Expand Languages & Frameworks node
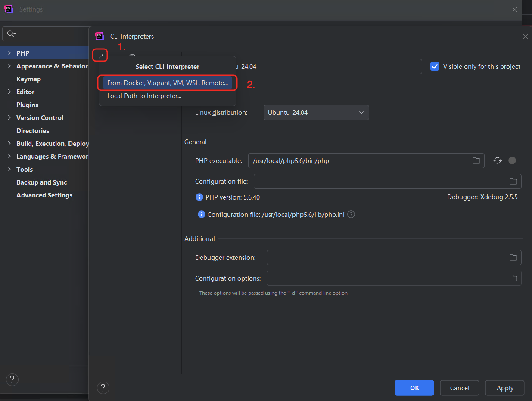Screen dimensions: 532x401 (x=9, y=156)
